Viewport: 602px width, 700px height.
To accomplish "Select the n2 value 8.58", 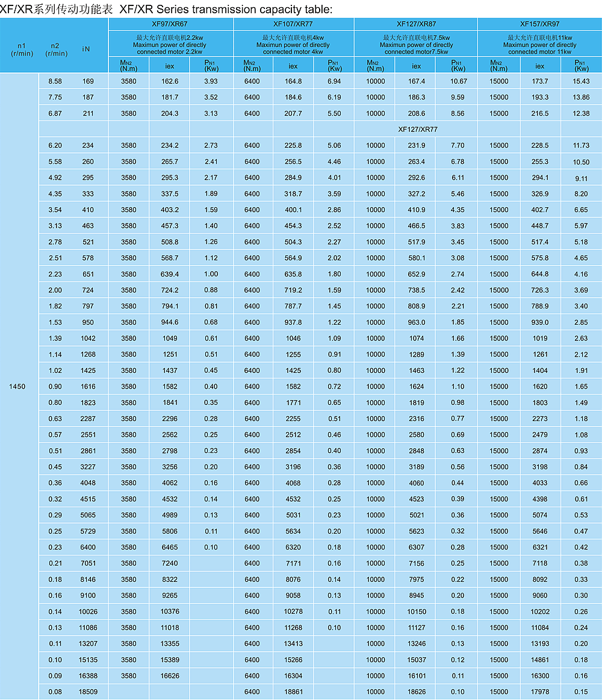I will click(55, 81).
